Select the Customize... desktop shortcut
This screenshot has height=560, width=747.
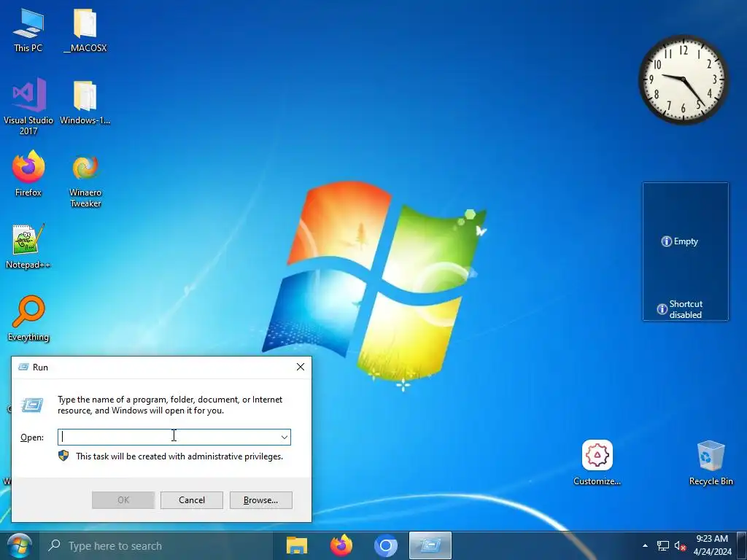click(x=597, y=463)
